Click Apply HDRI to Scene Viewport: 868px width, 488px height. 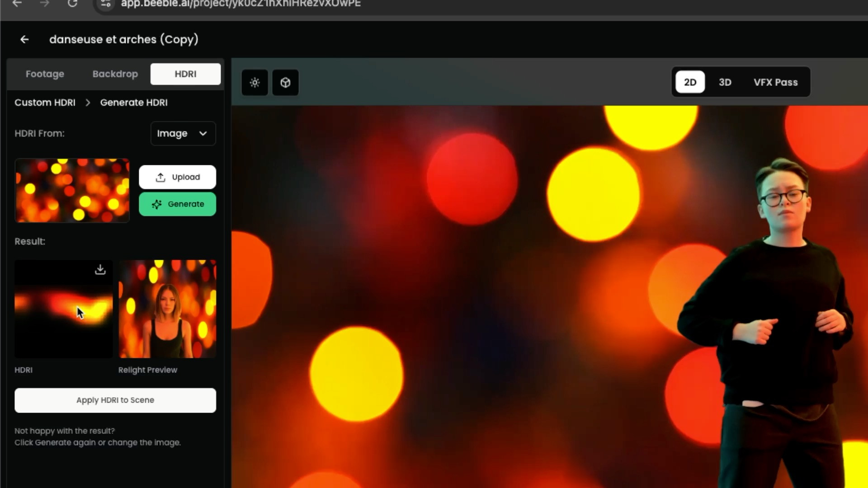(115, 400)
